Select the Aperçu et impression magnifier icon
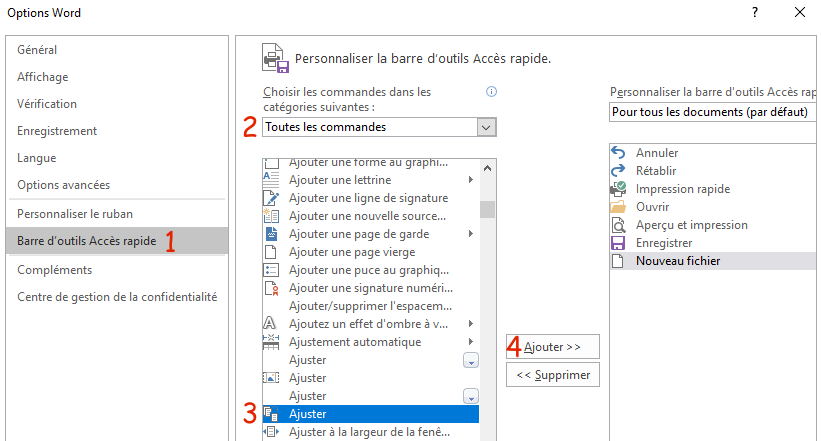821x441 pixels. (x=618, y=225)
